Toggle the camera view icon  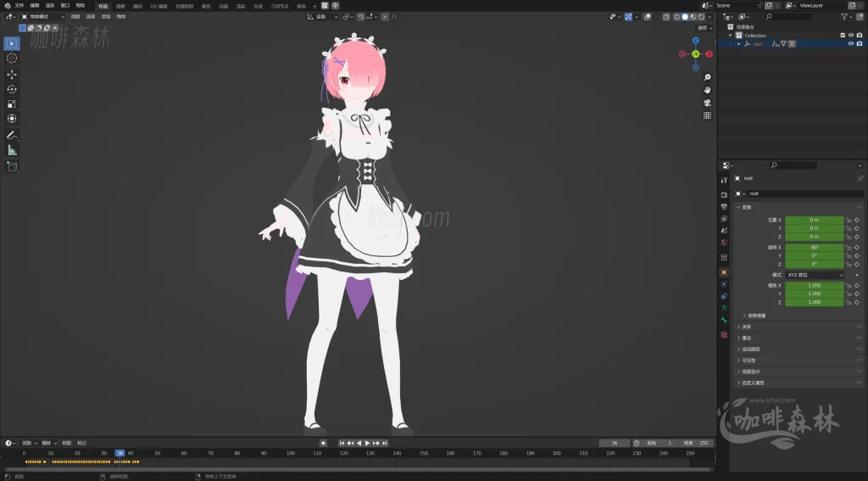707,103
